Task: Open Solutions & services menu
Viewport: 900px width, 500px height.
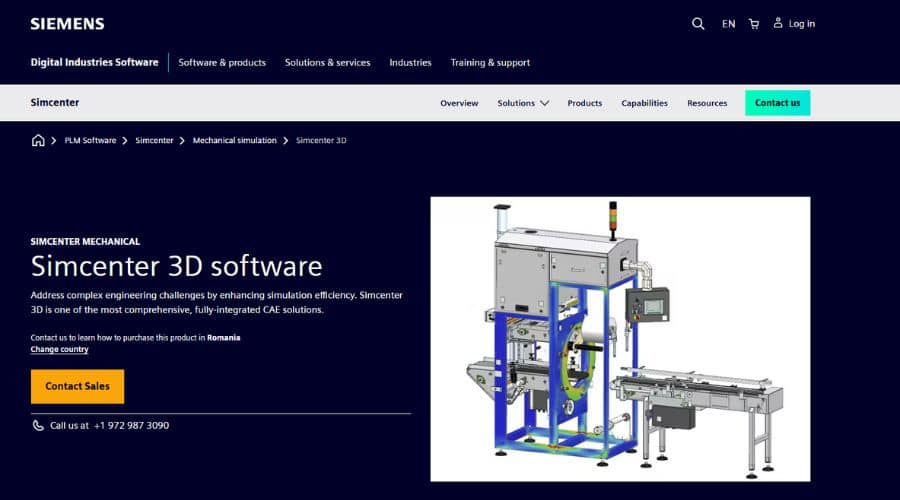Action: 328,63
